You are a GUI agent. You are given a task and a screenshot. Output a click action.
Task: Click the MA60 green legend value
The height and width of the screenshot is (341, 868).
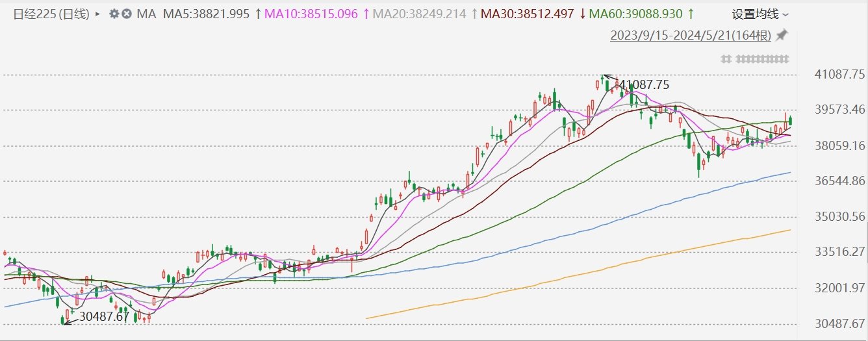click(640, 14)
